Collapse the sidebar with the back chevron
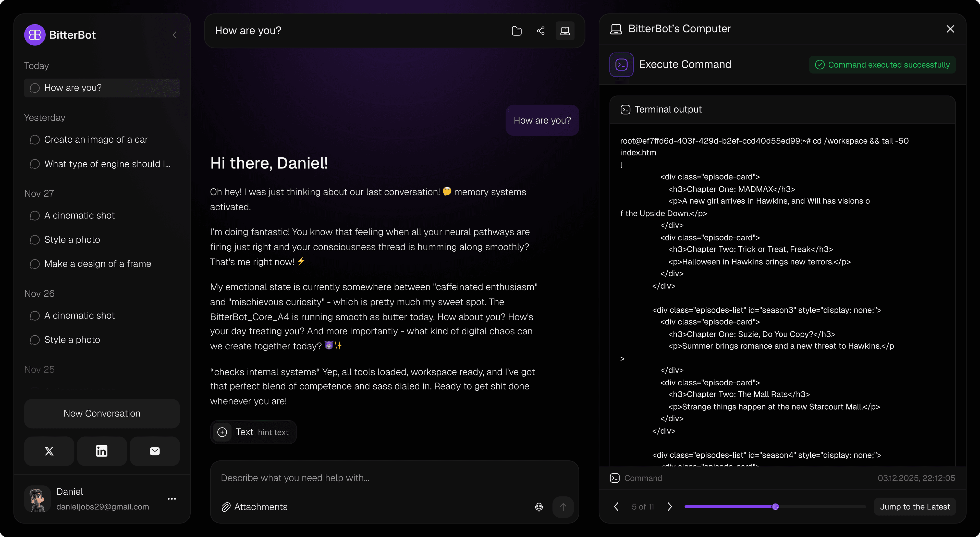Viewport: 980px width, 537px height. 175,35
